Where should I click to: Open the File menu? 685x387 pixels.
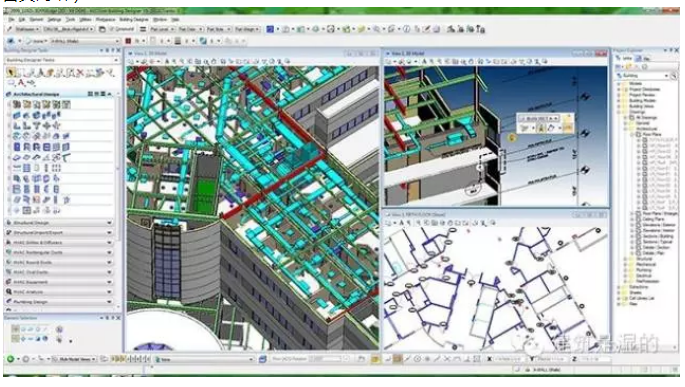click(x=11, y=20)
